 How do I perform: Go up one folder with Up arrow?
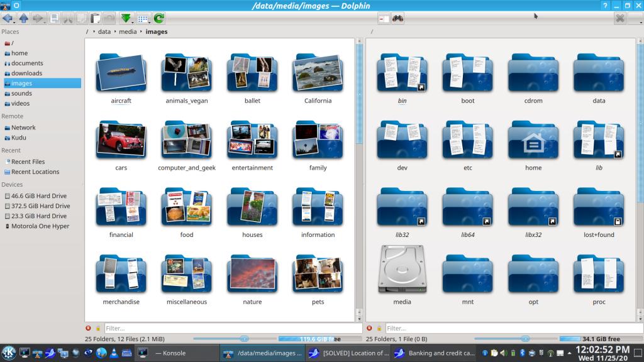23,18
